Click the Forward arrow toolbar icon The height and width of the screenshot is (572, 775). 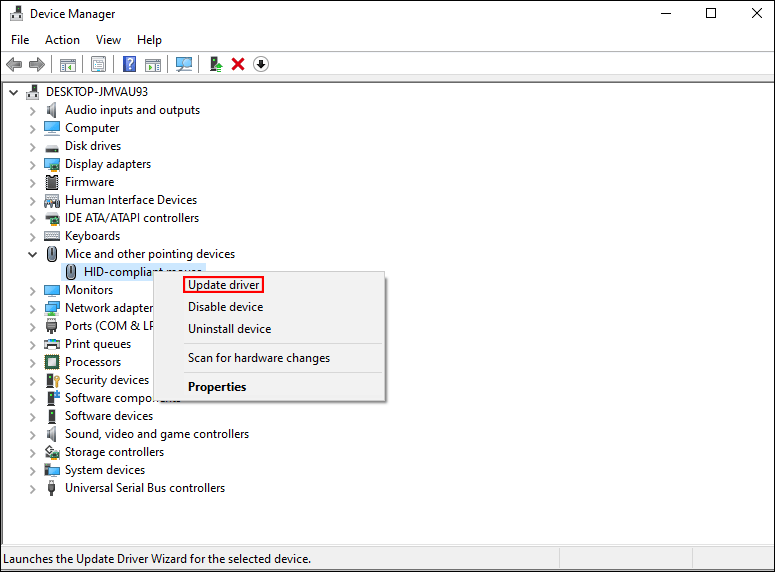pos(37,64)
